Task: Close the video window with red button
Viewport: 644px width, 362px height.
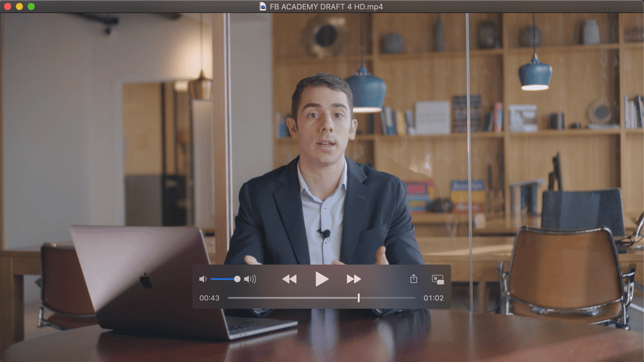Action: pos(7,6)
